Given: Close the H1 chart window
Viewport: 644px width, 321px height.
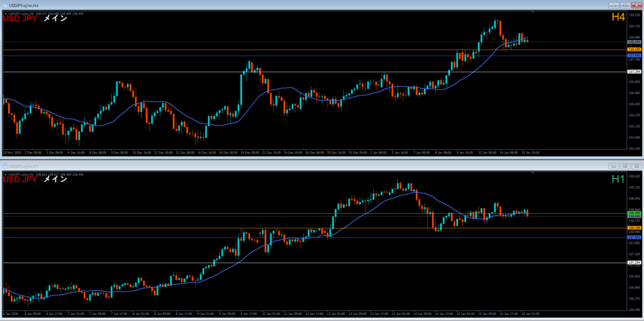Looking at the screenshot, I should [635, 166].
